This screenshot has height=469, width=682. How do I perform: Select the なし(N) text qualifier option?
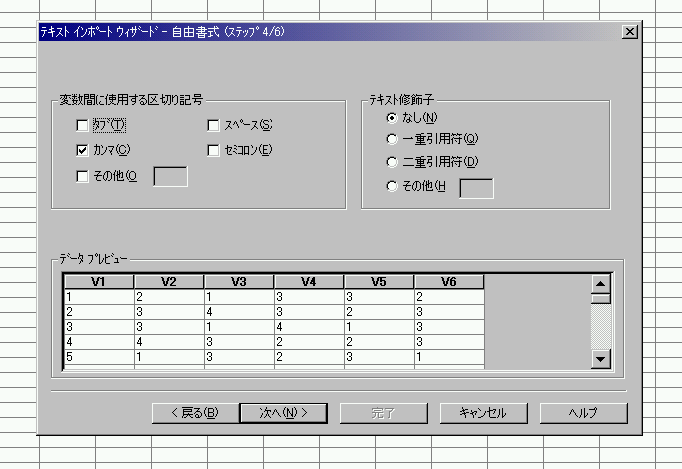[x=392, y=119]
